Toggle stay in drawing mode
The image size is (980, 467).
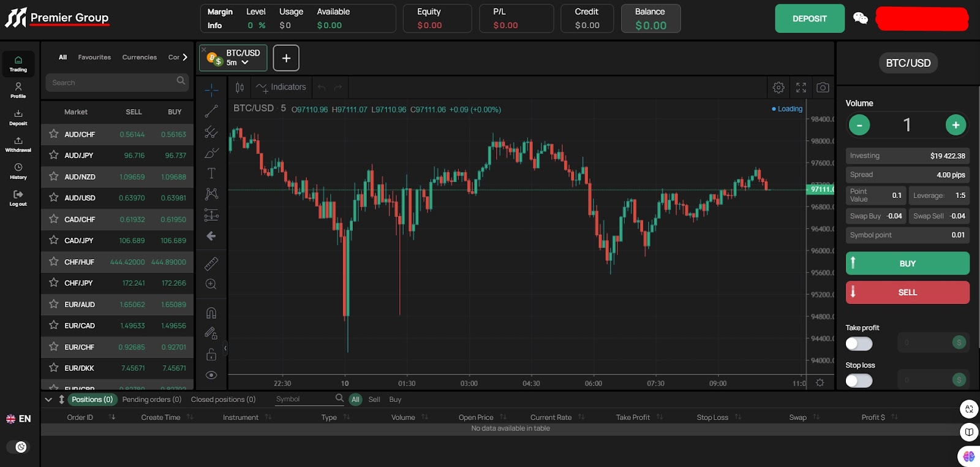(x=211, y=333)
